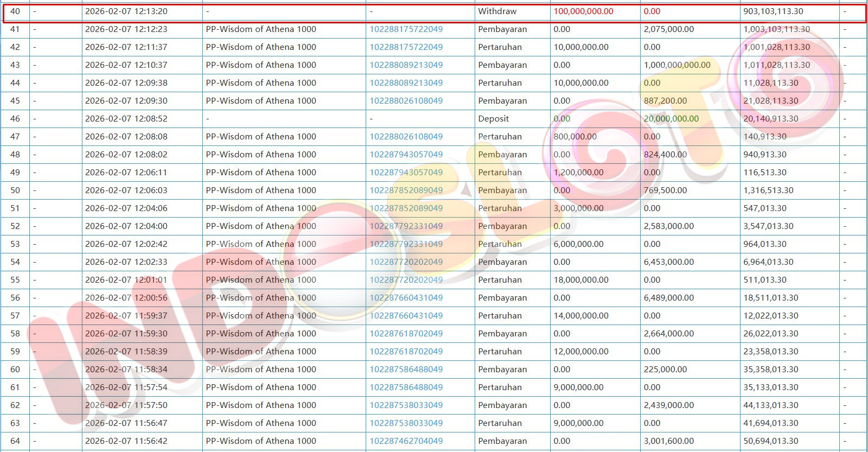Open transaction link 102288175722049 in row 41
The height and width of the screenshot is (452, 868).
tap(406, 29)
